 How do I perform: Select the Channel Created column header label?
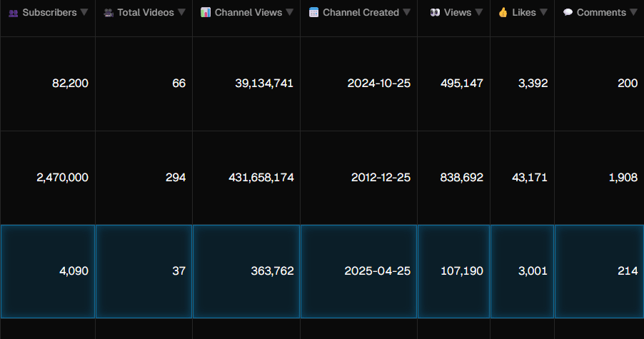coord(361,13)
